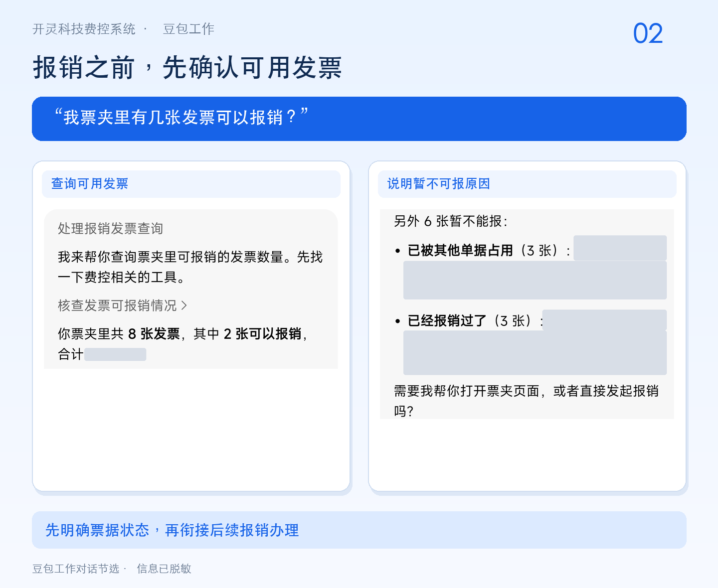Click the footer banner 先明确票据状态
The height and width of the screenshot is (588, 718).
tap(359, 530)
